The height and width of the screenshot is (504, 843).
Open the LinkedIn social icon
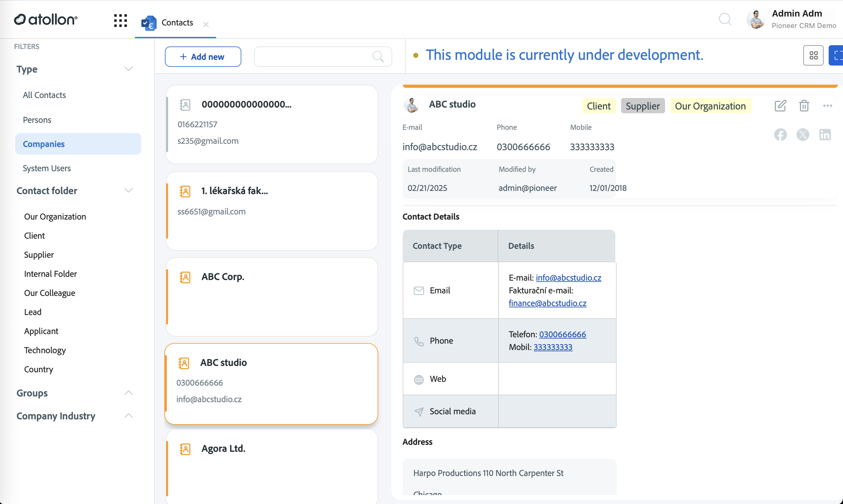pos(825,135)
